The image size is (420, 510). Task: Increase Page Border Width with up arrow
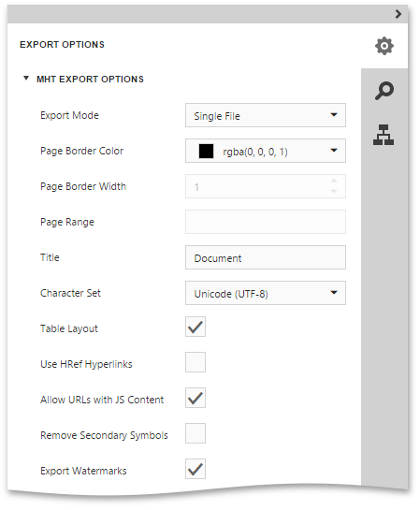pos(334,181)
